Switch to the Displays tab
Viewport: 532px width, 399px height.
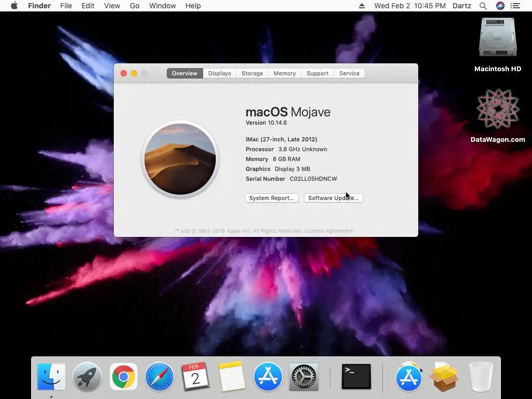[220, 73]
